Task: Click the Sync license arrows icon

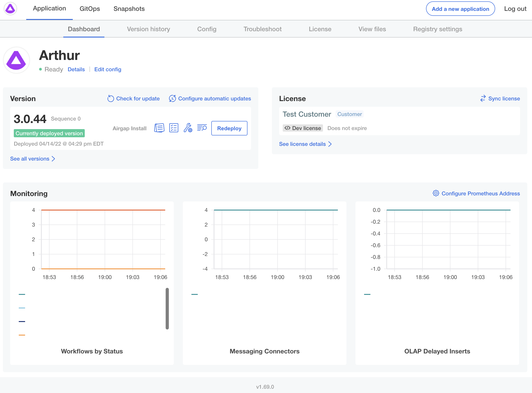Action: [483, 99]
